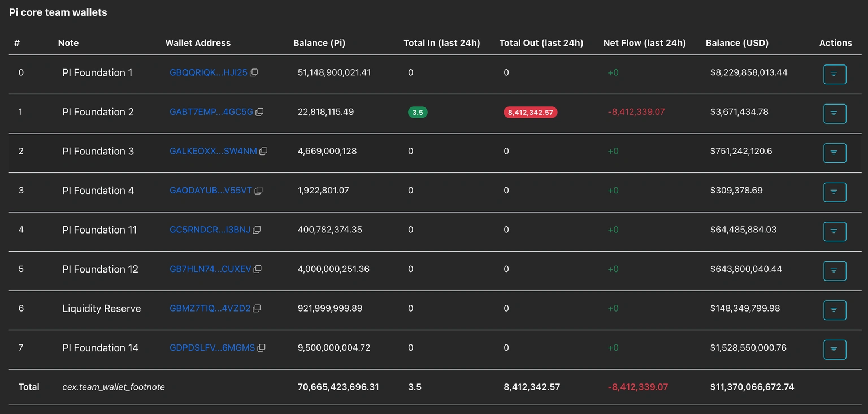868x414 pixels.
Task: Copy GALKEOXX...SW4NM wallet address
Action: 263,151
